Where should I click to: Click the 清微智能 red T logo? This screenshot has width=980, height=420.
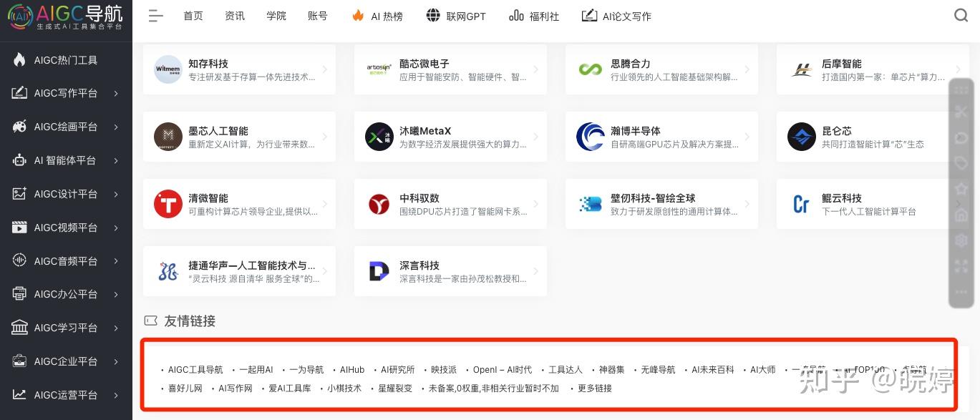[x=168, y=204]
